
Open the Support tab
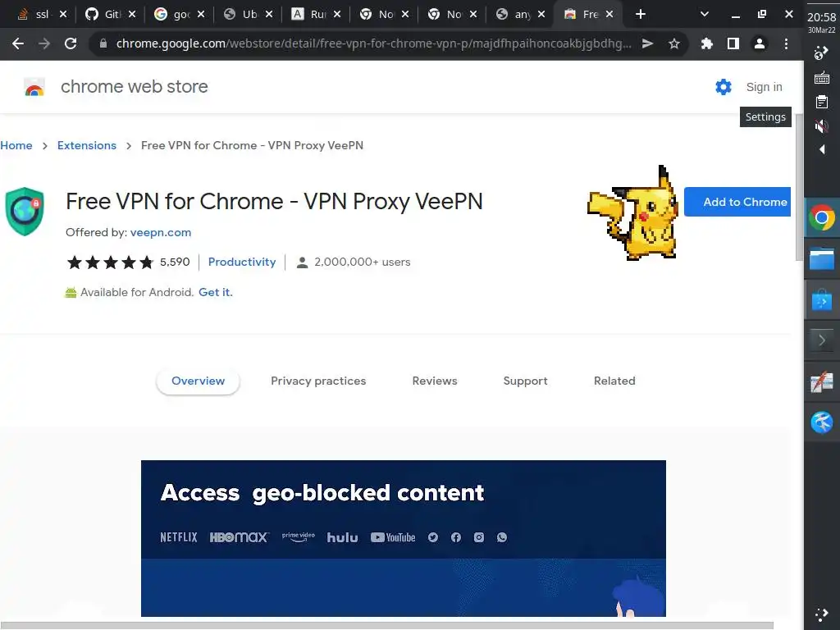click(525, 381)
